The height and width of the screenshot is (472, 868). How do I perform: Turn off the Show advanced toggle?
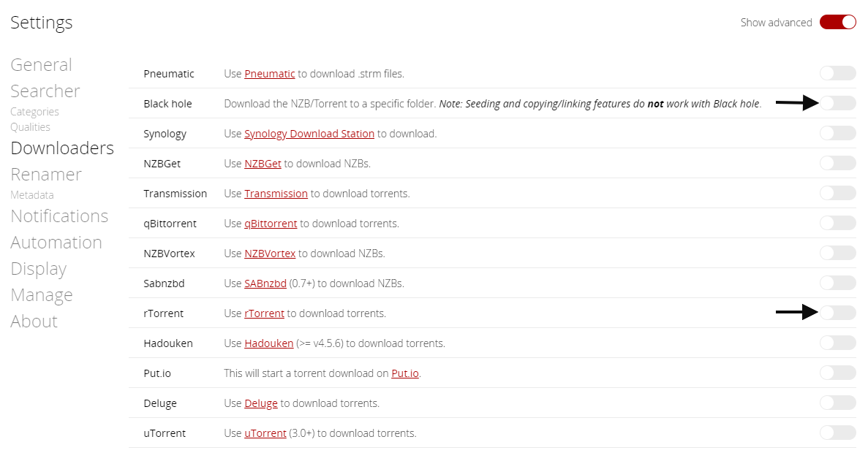tap(837, 22)
